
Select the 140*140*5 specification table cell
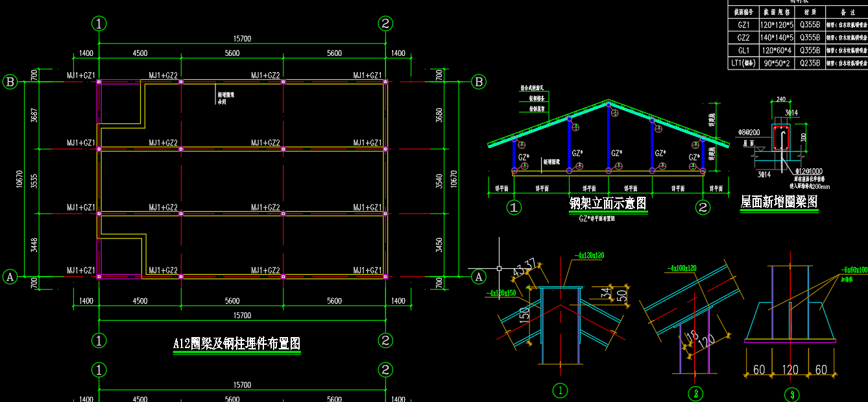point(777,38)
